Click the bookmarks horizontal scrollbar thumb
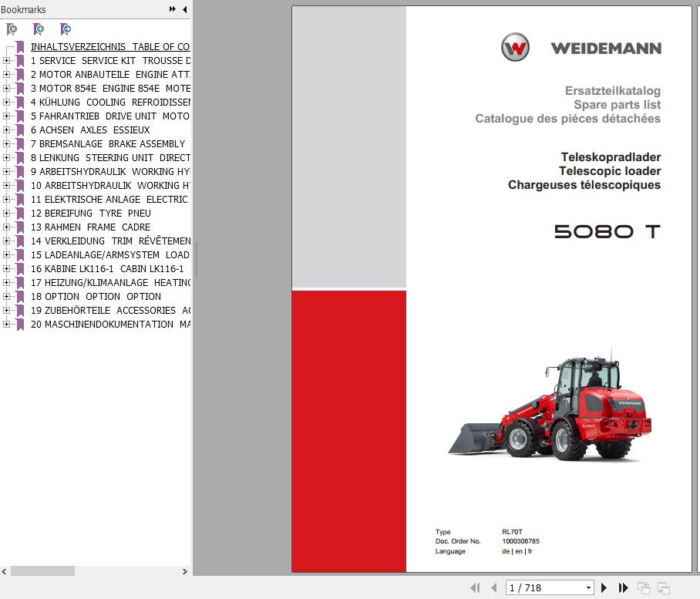The width and height of the screenshot is (700, 599). click(x=42, y=571)
